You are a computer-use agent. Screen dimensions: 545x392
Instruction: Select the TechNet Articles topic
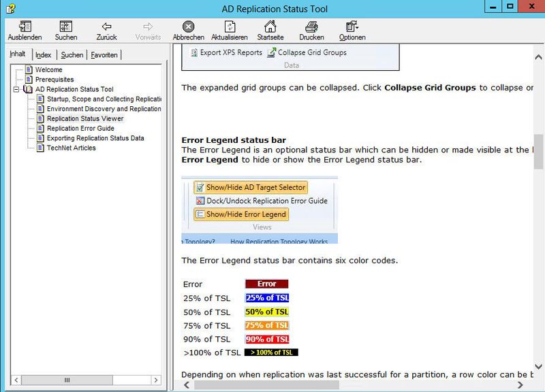coord(71,148)
